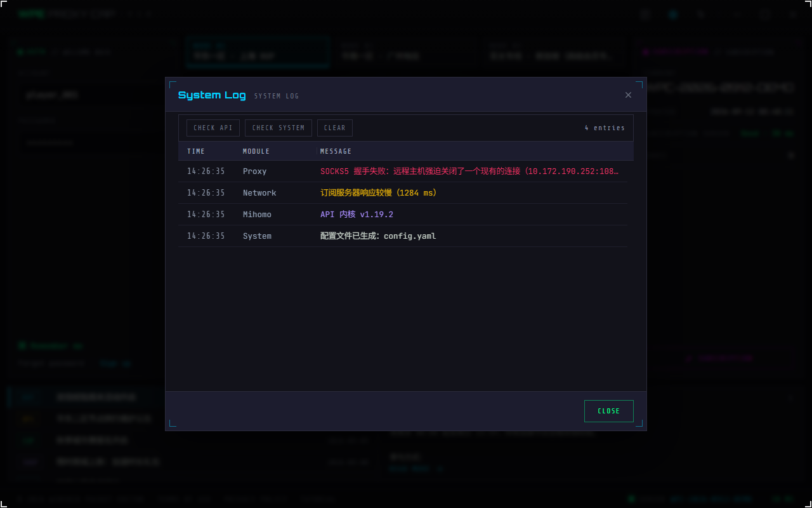Click the timestamp in the Mihomo row

click(x=206, y=215)
